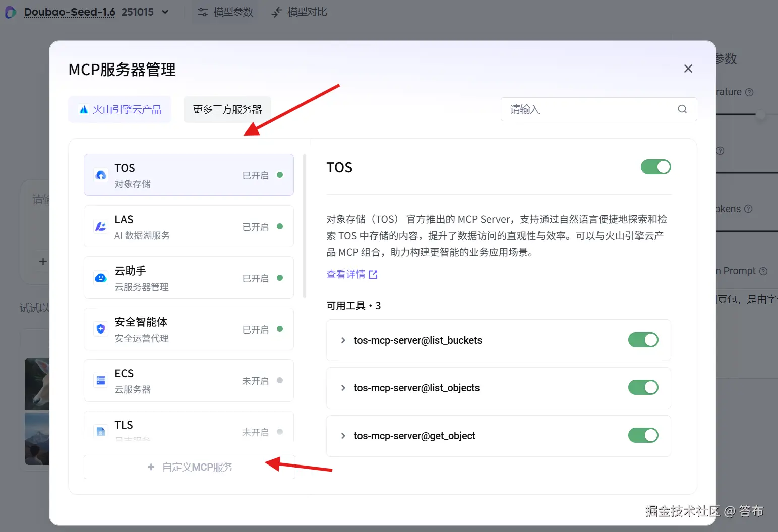Click the plus icon in background chat box
The width and height of the screenshot is (778, 532).
(43, 262)
